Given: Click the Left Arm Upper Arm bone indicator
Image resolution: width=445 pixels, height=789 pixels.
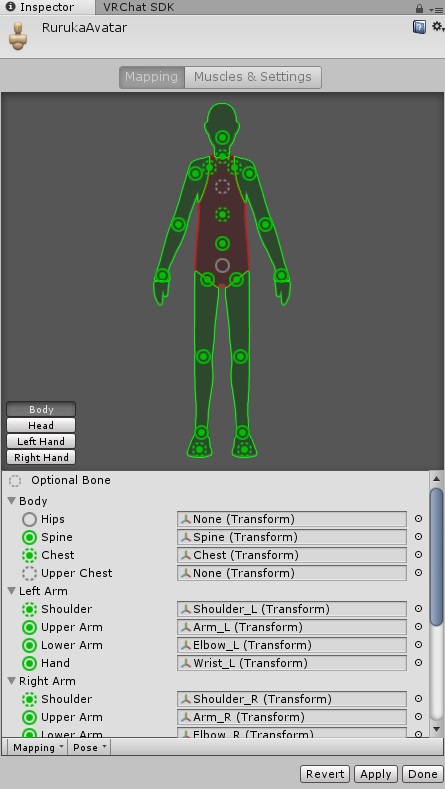Looking at the screenshot, I should click(x=30, y=627).
